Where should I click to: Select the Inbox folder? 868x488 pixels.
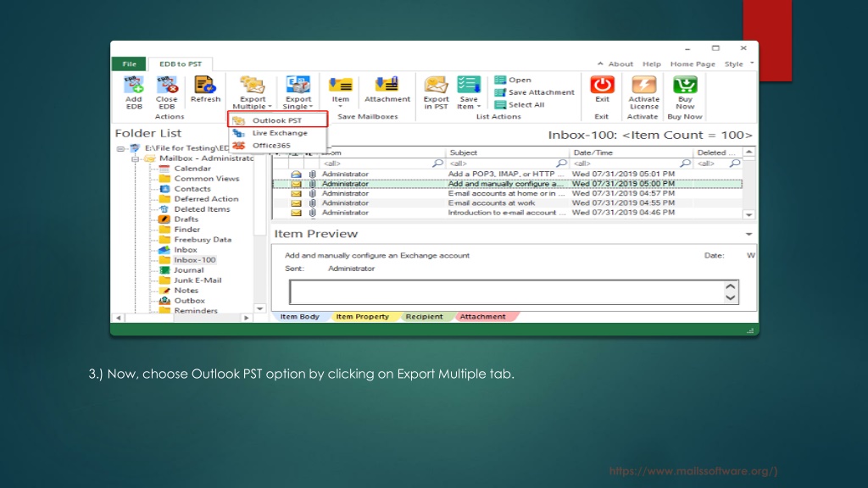[186, 250]
